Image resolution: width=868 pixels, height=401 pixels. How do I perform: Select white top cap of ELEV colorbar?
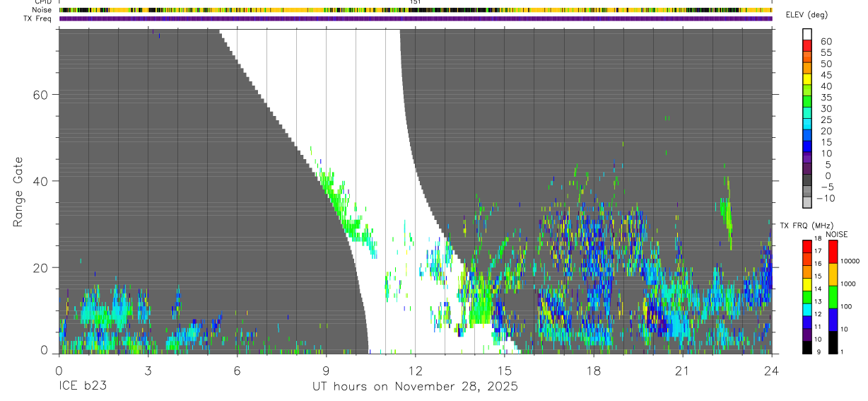pos(807,34)
